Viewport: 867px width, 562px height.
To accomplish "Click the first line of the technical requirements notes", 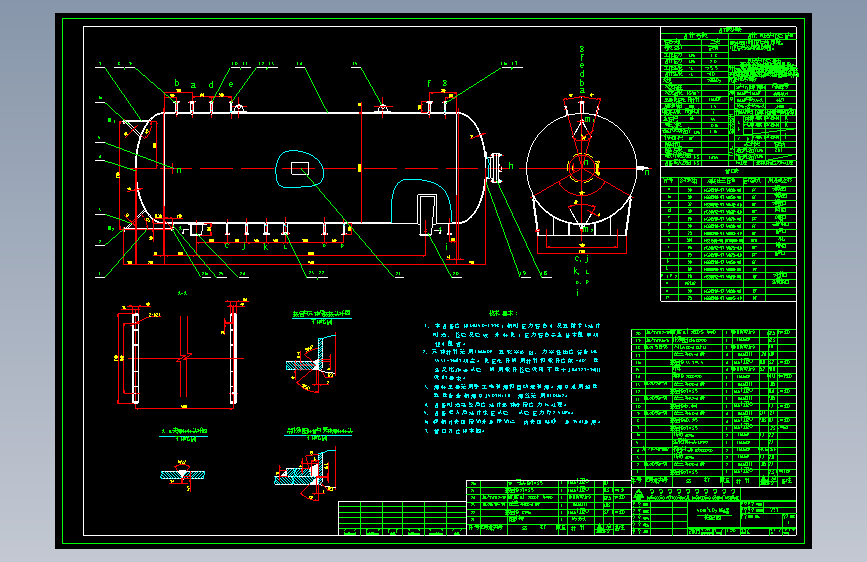I will 512,326.
